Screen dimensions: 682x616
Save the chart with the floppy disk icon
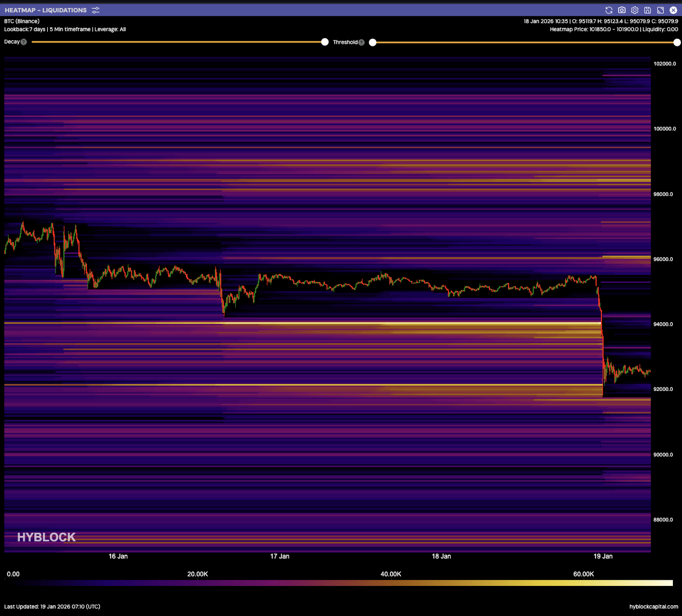pos(647,10)
